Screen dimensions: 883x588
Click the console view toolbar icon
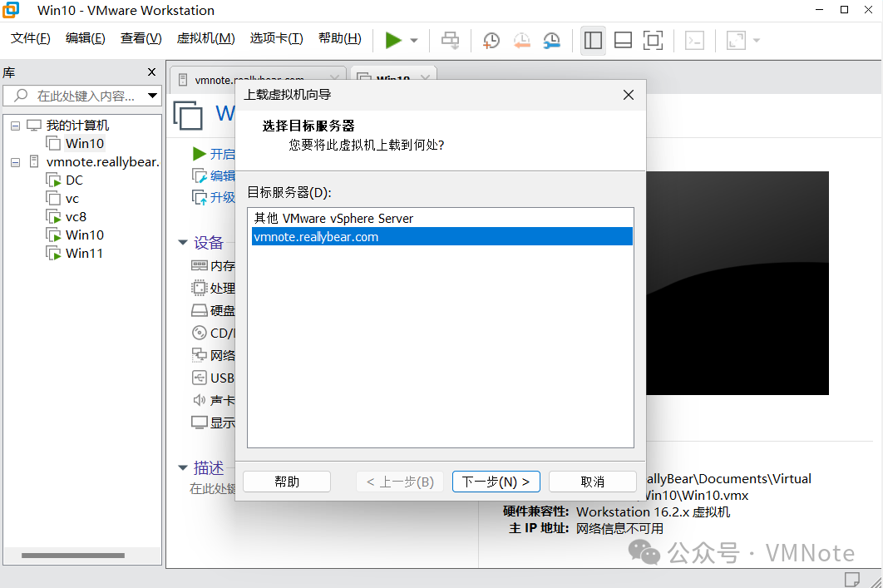point(694,41)
